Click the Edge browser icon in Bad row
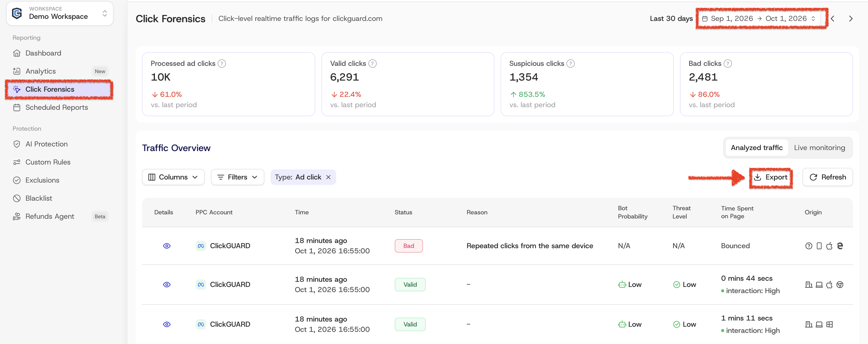 pos(840,246)
